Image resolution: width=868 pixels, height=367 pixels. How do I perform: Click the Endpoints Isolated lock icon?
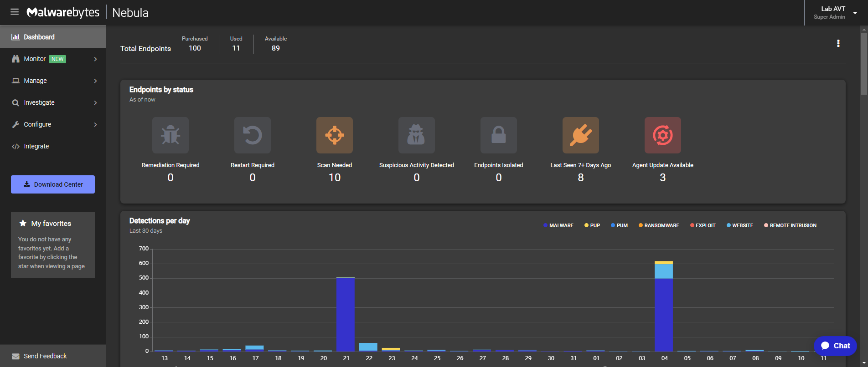pyautogui.click(x=499, y=135)
